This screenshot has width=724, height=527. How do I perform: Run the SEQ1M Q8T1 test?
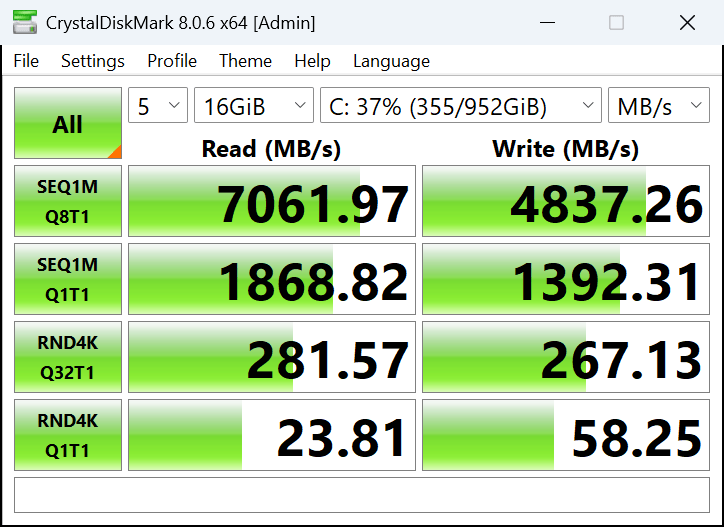[68, 201]
